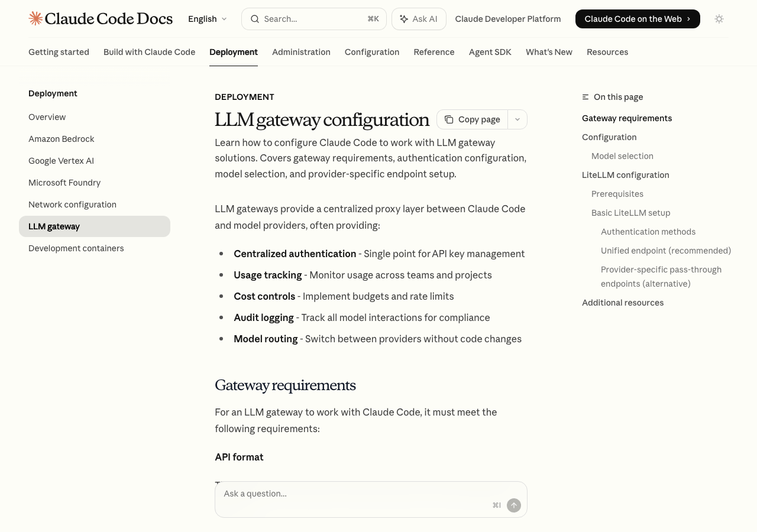Jump to LiteLLM configuration section

pyautogui.click(x=625, y=175)
